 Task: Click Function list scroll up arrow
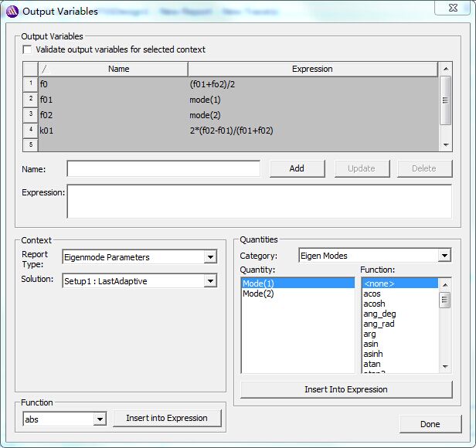pyautogui.click(x=445, y=285)
